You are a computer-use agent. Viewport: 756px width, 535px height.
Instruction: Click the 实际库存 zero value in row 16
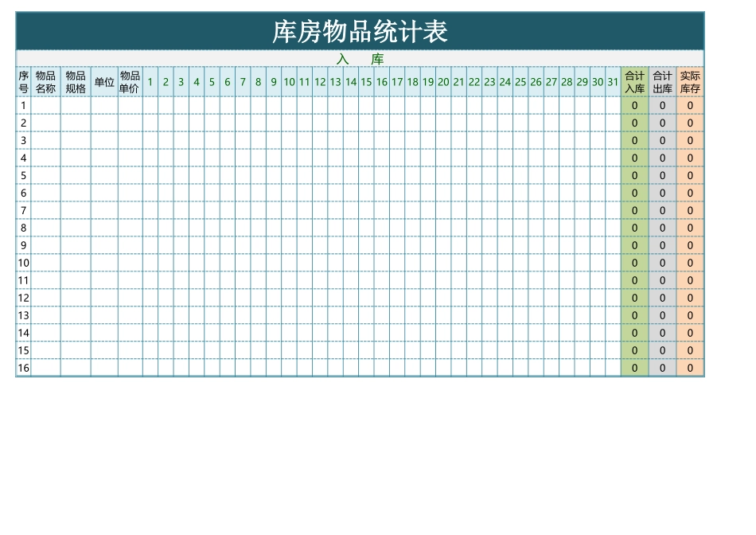coord(689,369)
